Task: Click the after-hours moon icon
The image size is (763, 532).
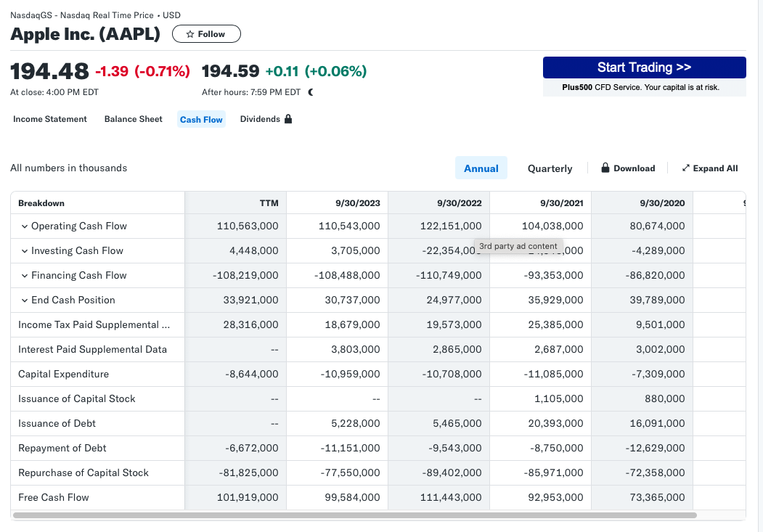Action: point(311,92)
